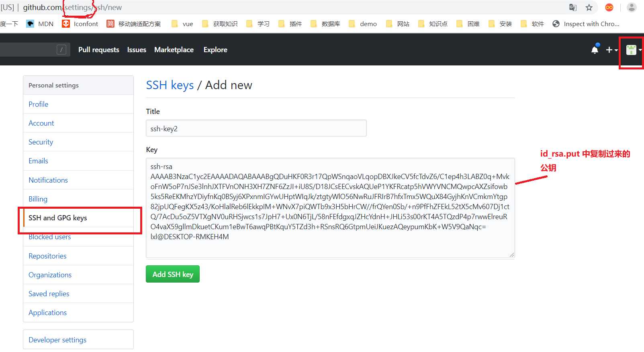Open the 数据库 bookmark folder
Image resolution: width=644 pixels, height=352 pixels.
(x=325, y=24)
